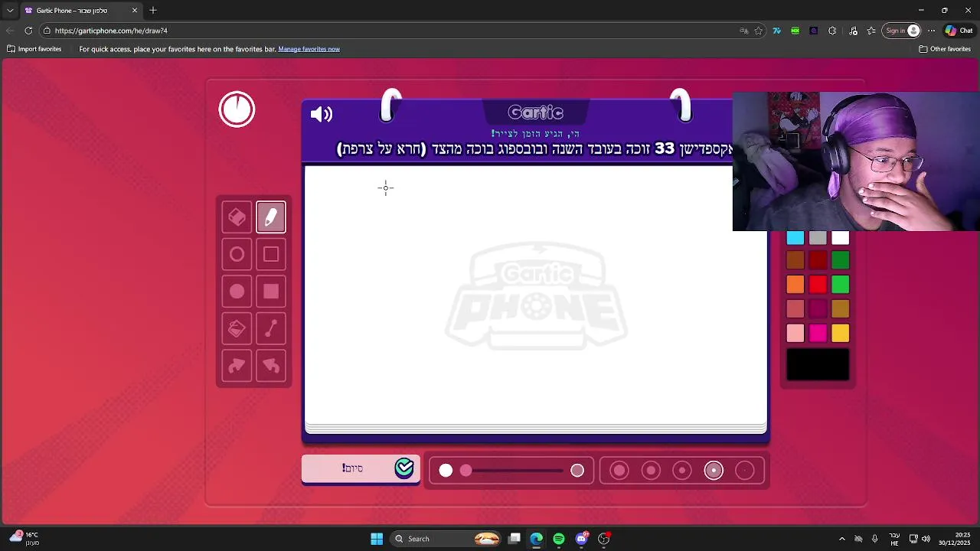Choose the bright red color swatch

pyautogui.click(x=818, y=285)
